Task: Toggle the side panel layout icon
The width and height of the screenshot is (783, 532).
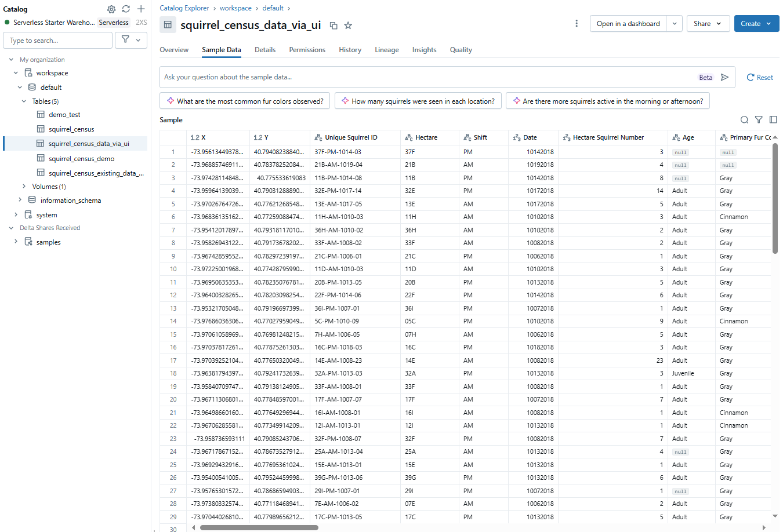Action: pyautogui.click(x=773, y=119)
